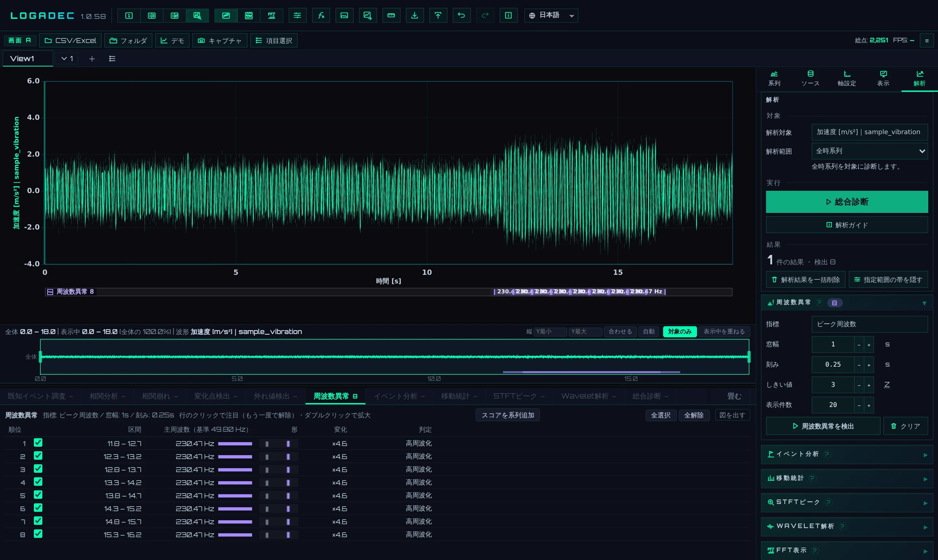The width and height of the screenshot is (938, 560).
Task: Click the left handle of overview range slider
Action: point(40,357)
